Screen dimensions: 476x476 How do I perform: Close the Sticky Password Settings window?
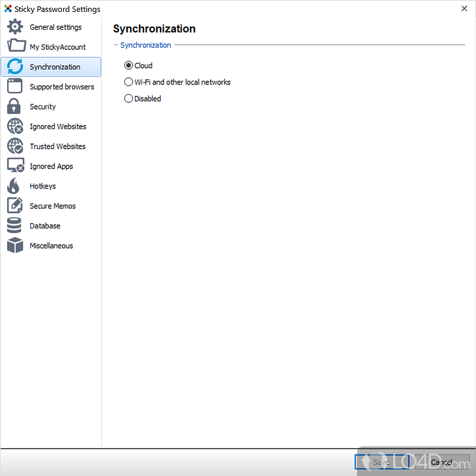click(x=464, y=9)
